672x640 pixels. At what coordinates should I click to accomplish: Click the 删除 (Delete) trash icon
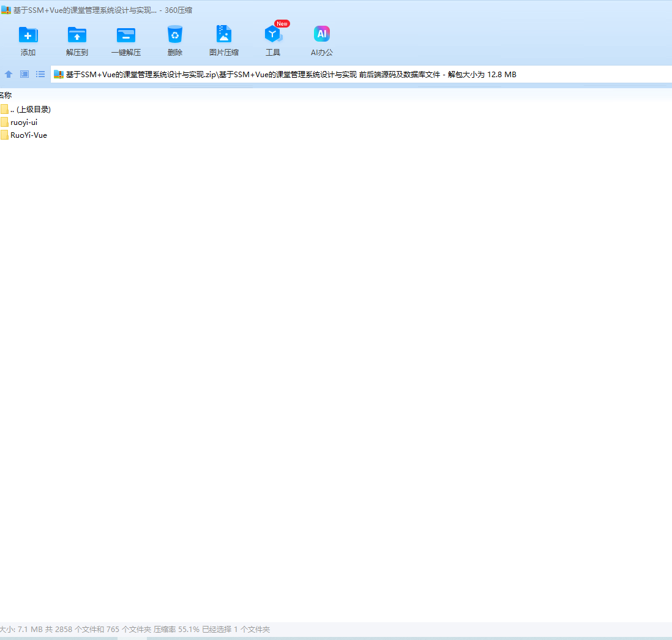(x=175, y=35)
